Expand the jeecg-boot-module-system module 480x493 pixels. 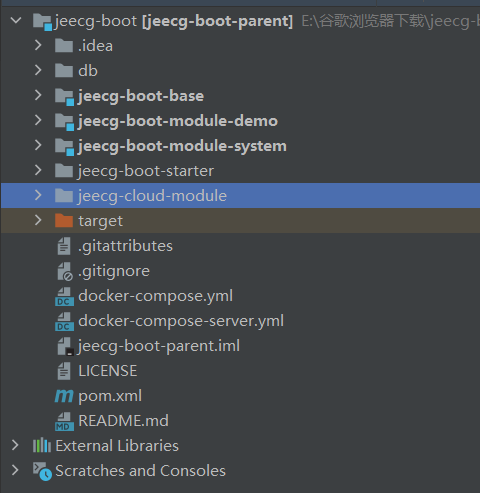click(38, 145)
